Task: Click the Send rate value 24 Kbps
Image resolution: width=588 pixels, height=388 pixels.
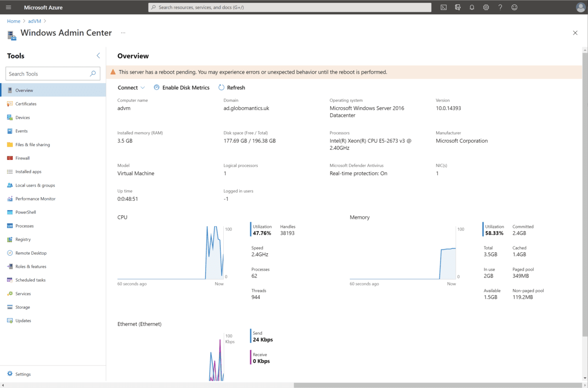Action: (263, 340)
